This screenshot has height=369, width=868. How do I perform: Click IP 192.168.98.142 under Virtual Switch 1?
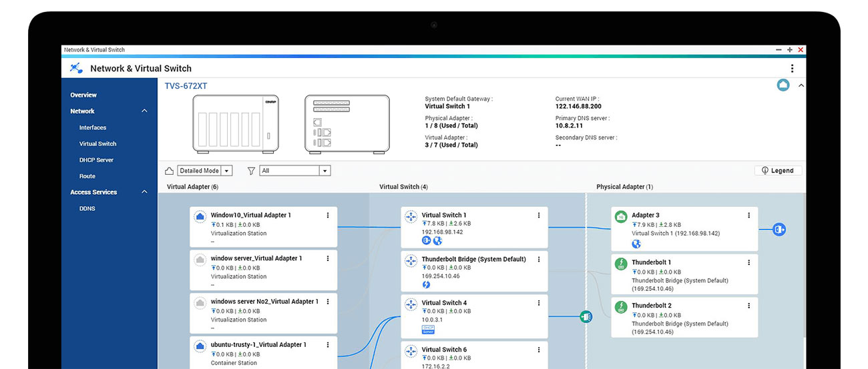tap(442, 232)
